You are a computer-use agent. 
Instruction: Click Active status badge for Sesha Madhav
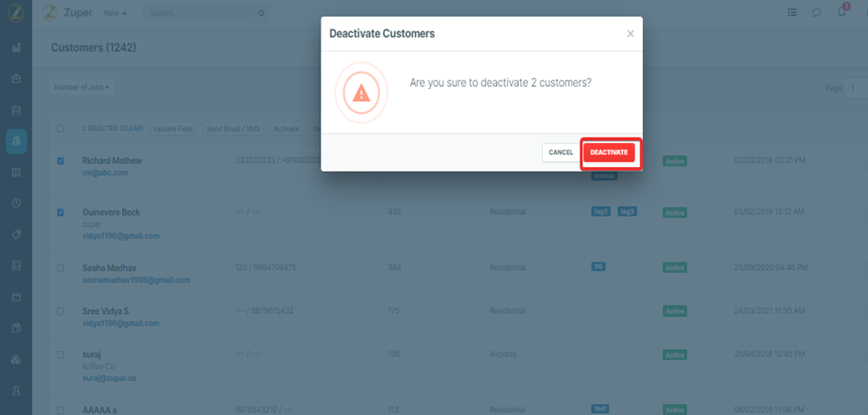coord(675,268)
